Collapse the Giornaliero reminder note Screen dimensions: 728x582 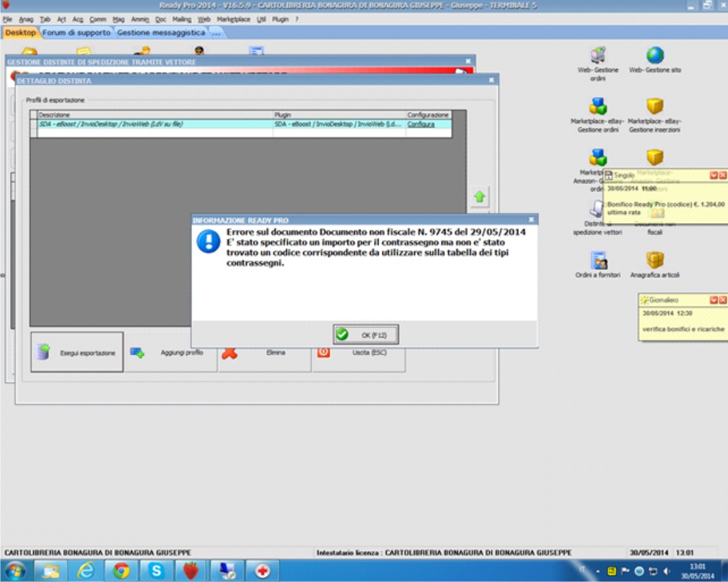point(713,300)
